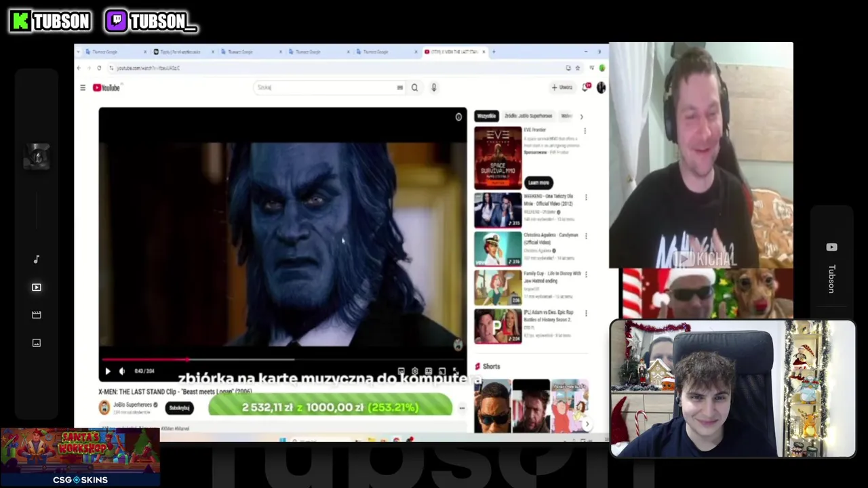
Task: Open the Christina Aguilera Candyman thumbnail
Action: (x=498, y=249)
